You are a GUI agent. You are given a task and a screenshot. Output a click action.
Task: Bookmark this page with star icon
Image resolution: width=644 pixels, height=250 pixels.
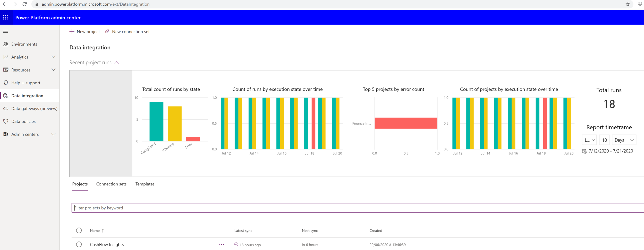point(628,4)
